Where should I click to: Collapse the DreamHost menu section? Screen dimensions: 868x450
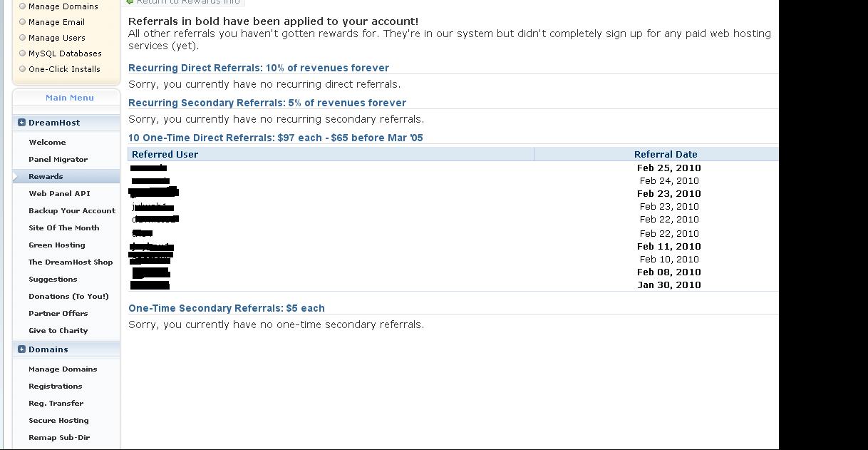tap(21, 123)
